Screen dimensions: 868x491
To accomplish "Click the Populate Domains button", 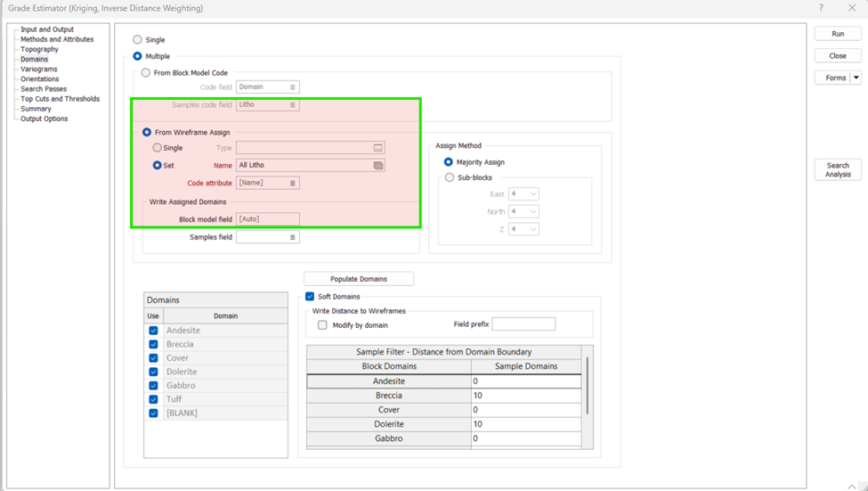I will click(359, 279).
